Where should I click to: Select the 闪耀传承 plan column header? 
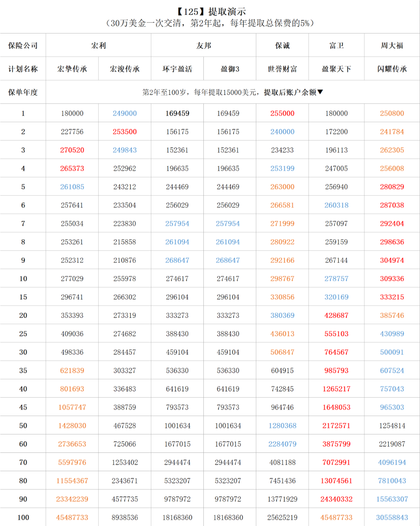[x=392, y=69]
